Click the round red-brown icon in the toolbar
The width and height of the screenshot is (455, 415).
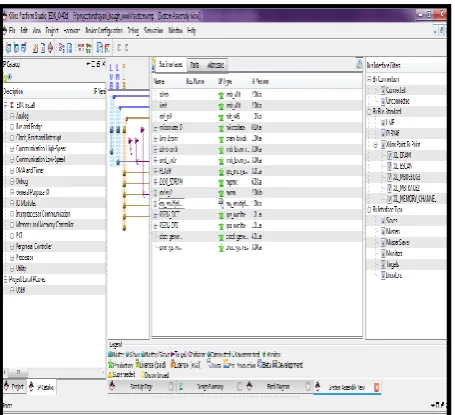pos(50,48)
